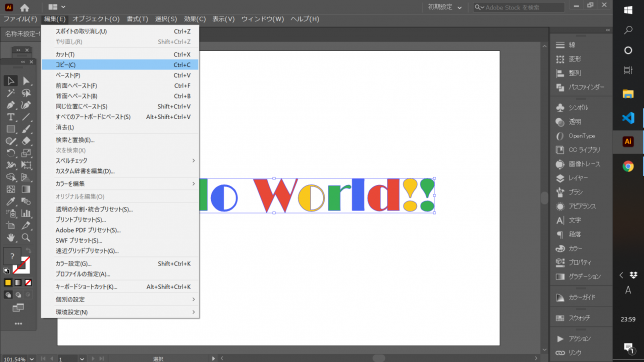Image resolution: width=644 pixels, height=362 pixels.
Task: Open パスファインダー panel
Action: (x=581, y=87)
